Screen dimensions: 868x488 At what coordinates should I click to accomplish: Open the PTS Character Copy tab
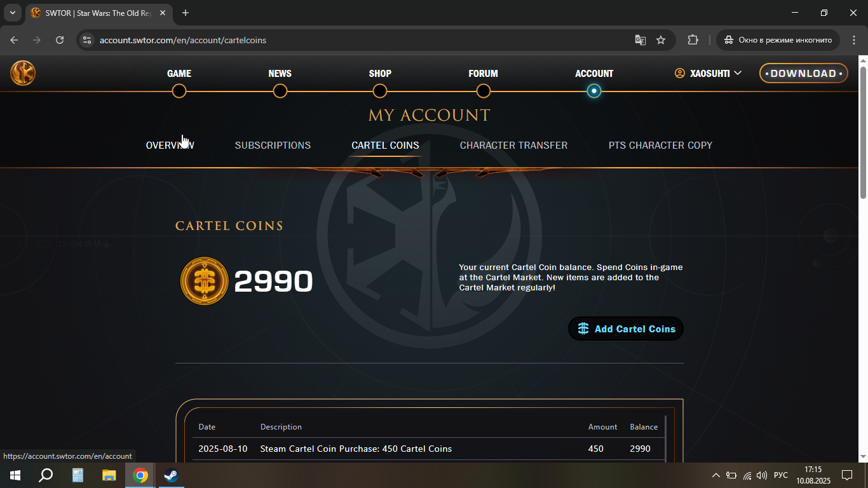tap(660, 145)
